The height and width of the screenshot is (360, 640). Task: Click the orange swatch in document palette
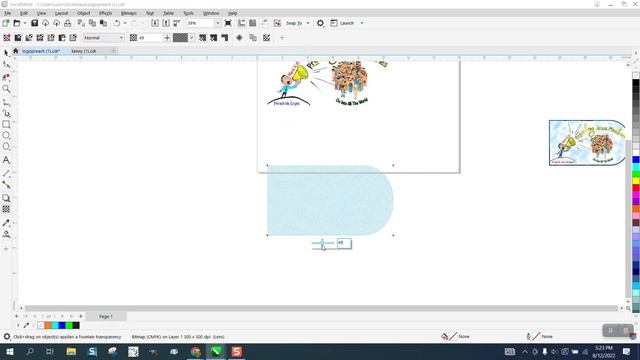[x=48, y=325]
